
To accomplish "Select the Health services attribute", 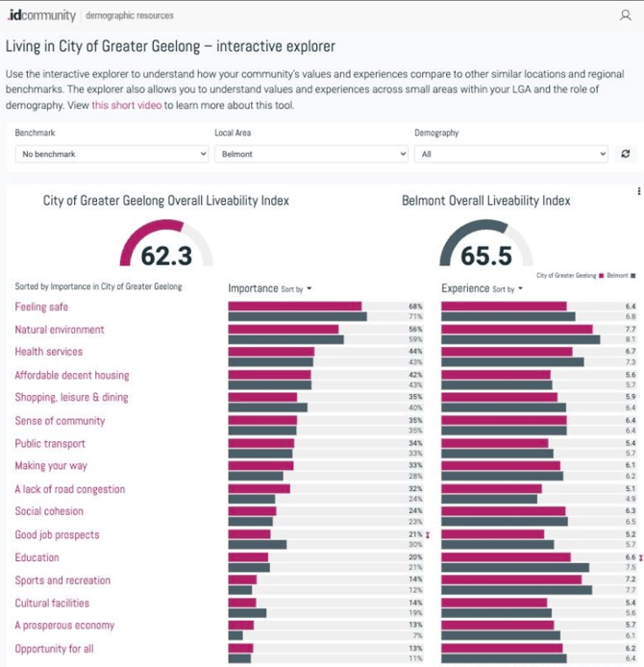I will click(49, 352).
